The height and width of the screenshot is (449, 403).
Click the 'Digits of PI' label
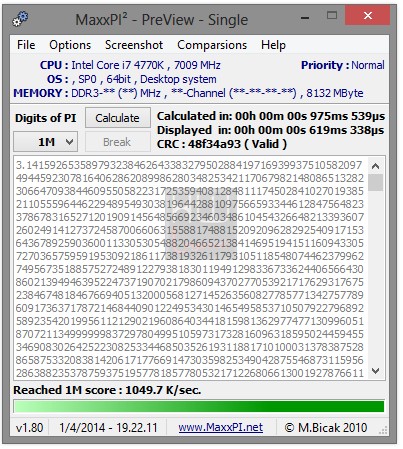click(46, 118)
